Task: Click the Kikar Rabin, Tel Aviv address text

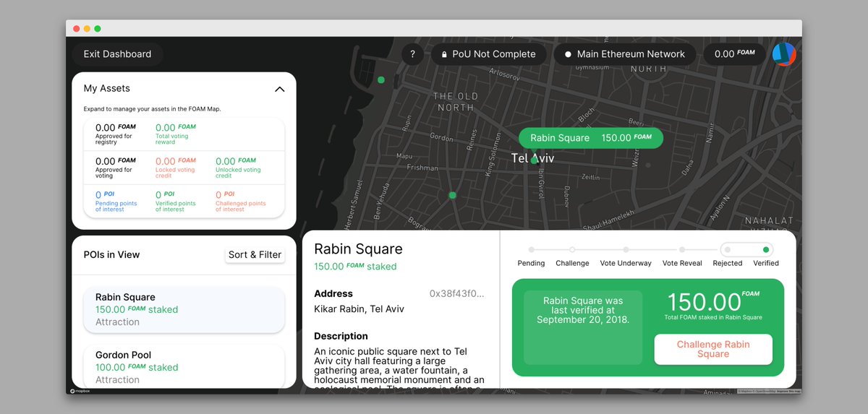Action: point(359,309)
